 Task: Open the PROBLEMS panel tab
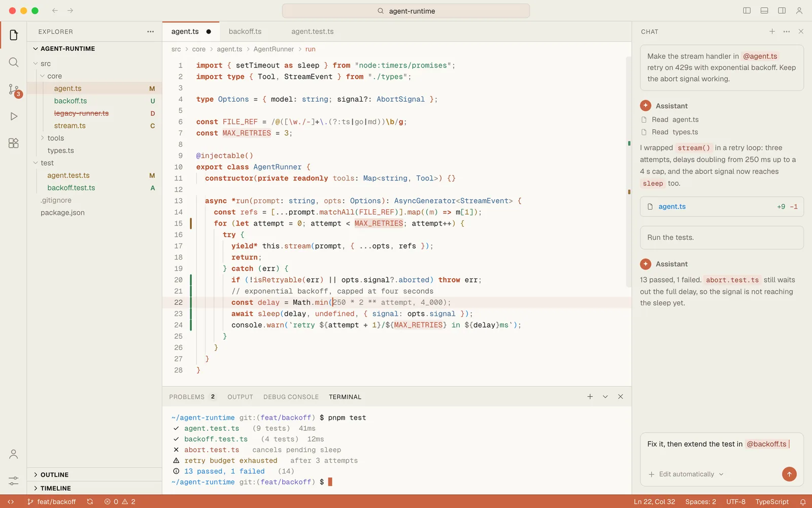pos(192,397)
